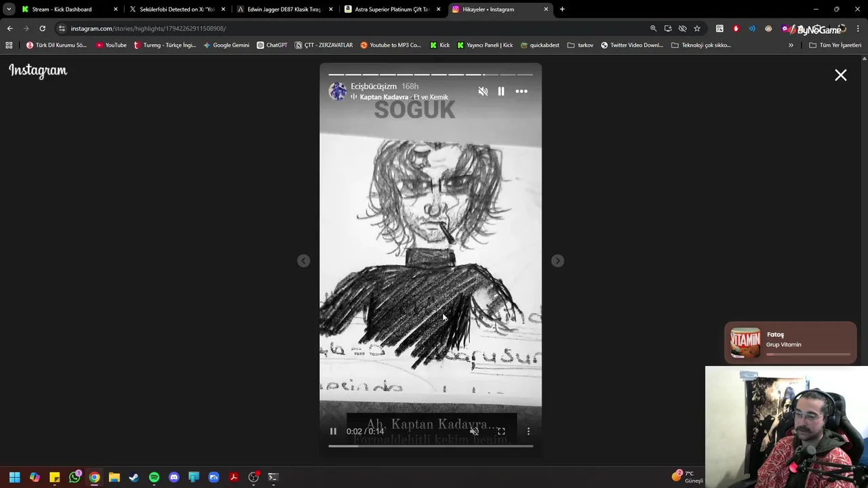Open Kaptan Kadavra music track link
The width and height of the screenshot is (868, 488).
(403, 97)
